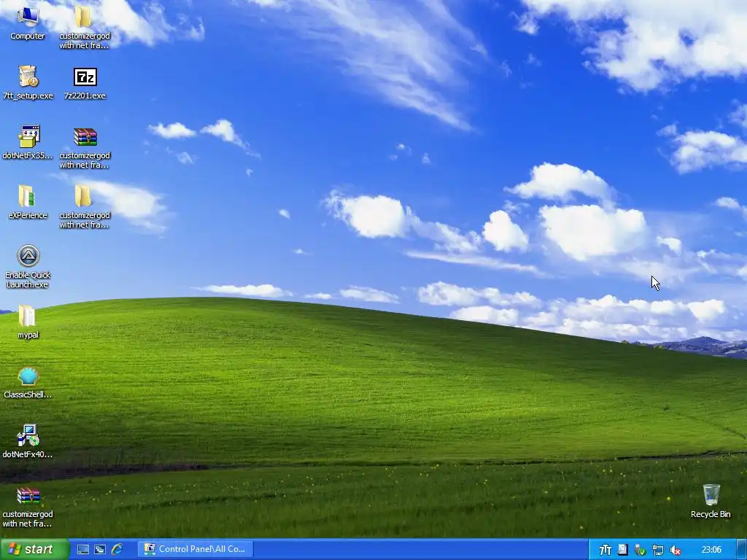Select customizergod WinRAR archive beside dotNetFx35
The image size is (747, 560).
85,136
